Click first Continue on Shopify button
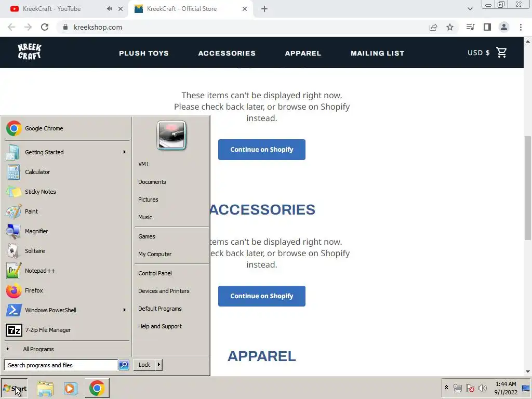 click(x=262, y=150)
